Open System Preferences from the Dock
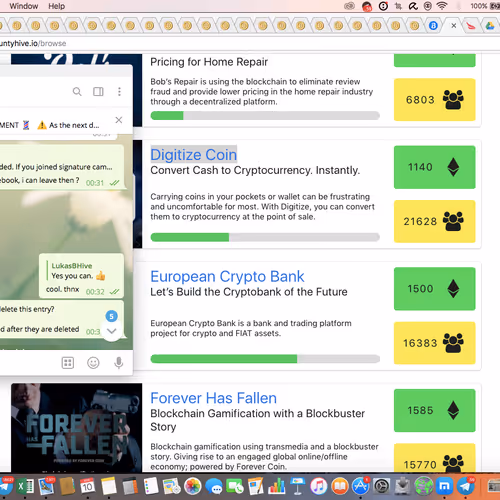Image resolution: width=500 pixels, height=500 pixels. tap(382, 487)
